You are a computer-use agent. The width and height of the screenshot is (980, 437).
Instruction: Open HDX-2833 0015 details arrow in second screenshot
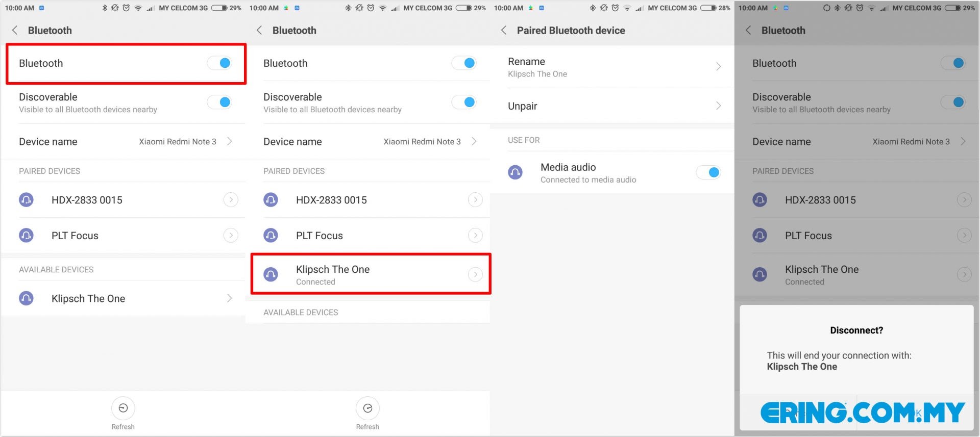tap(475, 200)
